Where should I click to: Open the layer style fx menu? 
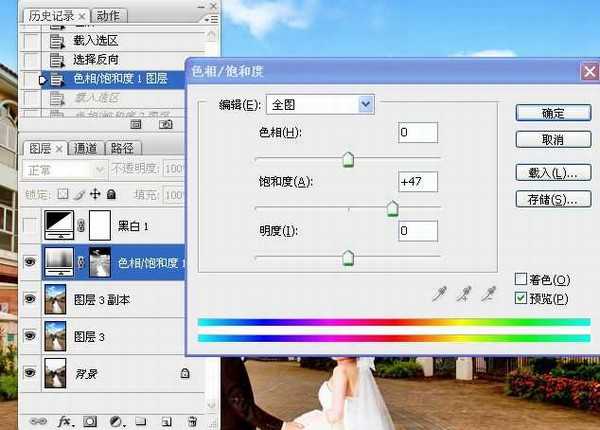63,421
